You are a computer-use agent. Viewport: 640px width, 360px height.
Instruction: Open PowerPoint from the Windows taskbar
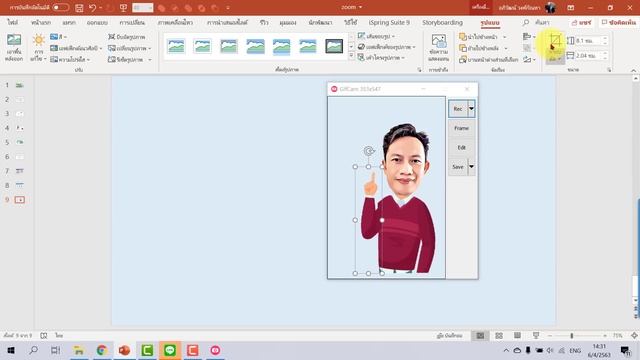point(124,350)
